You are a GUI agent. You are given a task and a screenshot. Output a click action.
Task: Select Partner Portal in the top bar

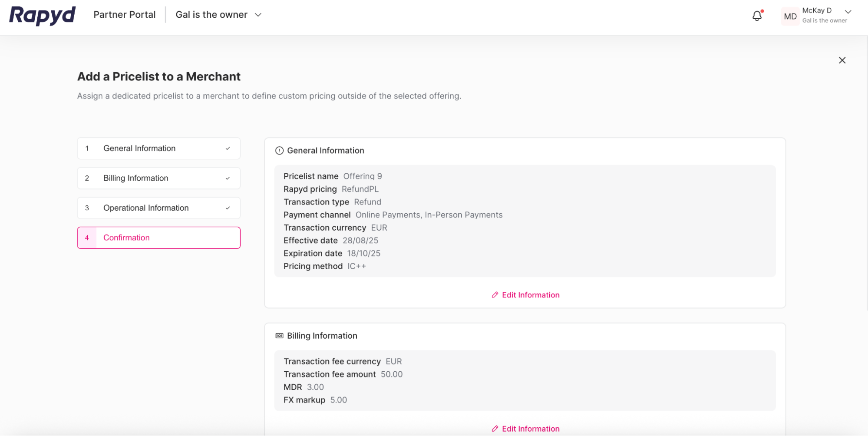[x=124, y=14]
